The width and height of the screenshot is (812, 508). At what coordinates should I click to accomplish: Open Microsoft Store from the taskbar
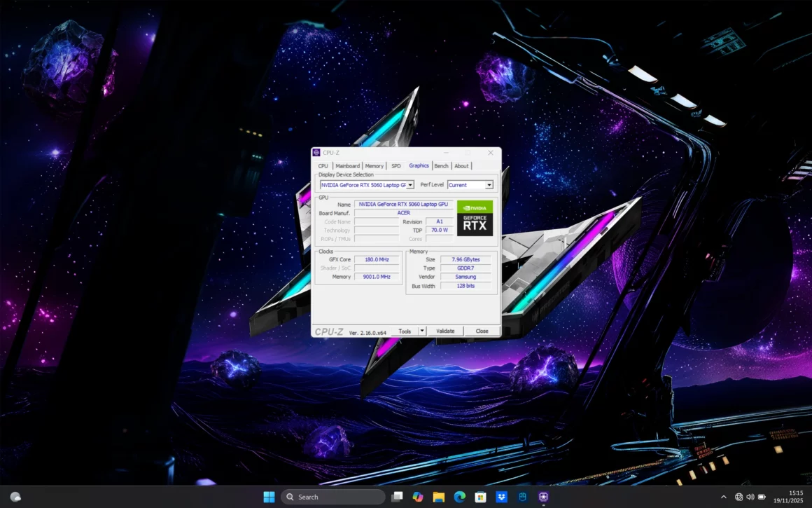click(x=480, y=496)
